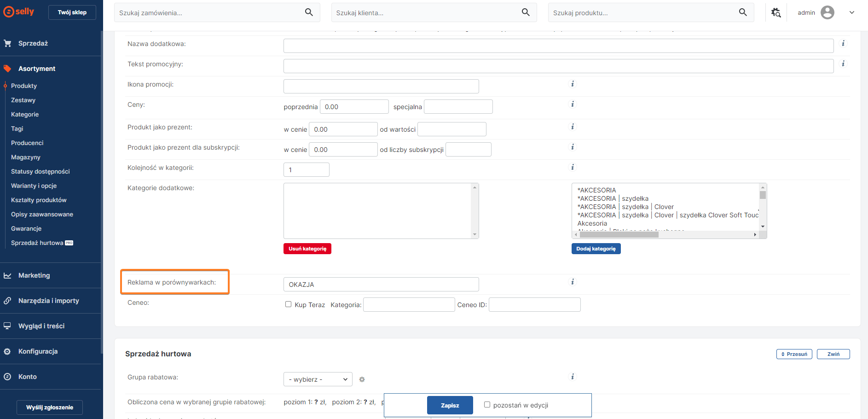Click the customer search magnifier icon

526,12
